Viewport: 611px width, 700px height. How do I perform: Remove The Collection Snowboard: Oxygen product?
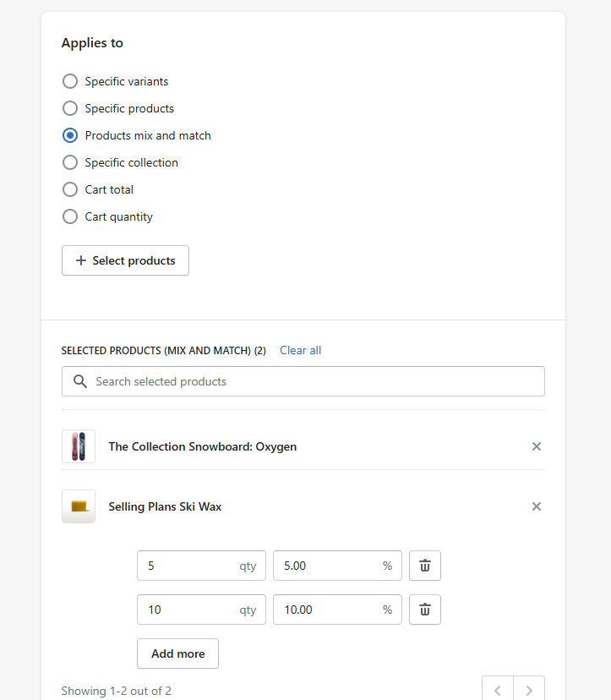click(x=537, y=446)
